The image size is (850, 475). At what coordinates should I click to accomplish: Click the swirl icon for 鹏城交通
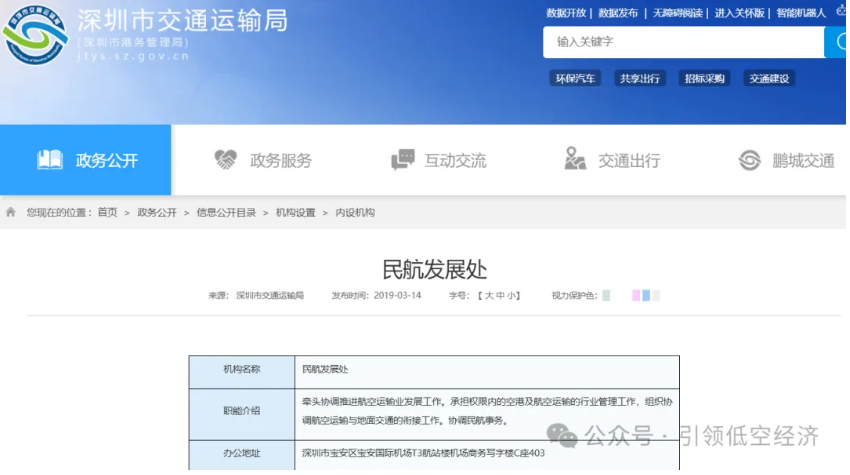(750, 160)
